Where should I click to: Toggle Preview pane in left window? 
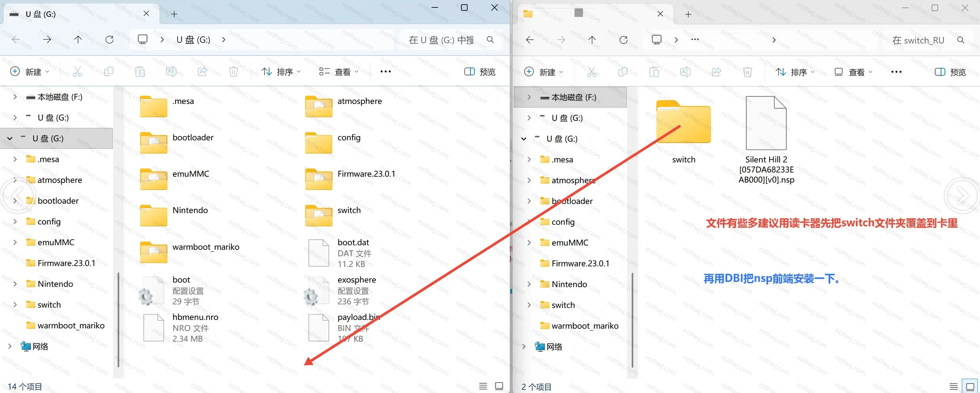pos(480,72)
